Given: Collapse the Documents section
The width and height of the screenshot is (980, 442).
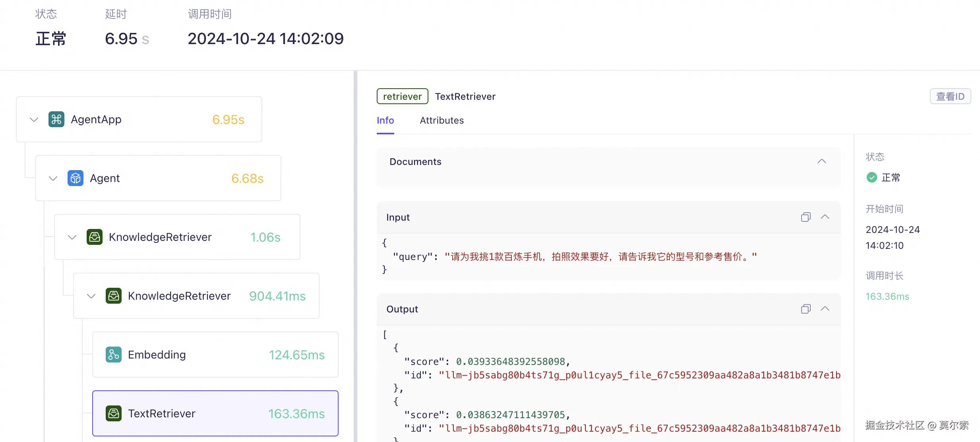Looking at the screenshot, I should pos(821,161).
